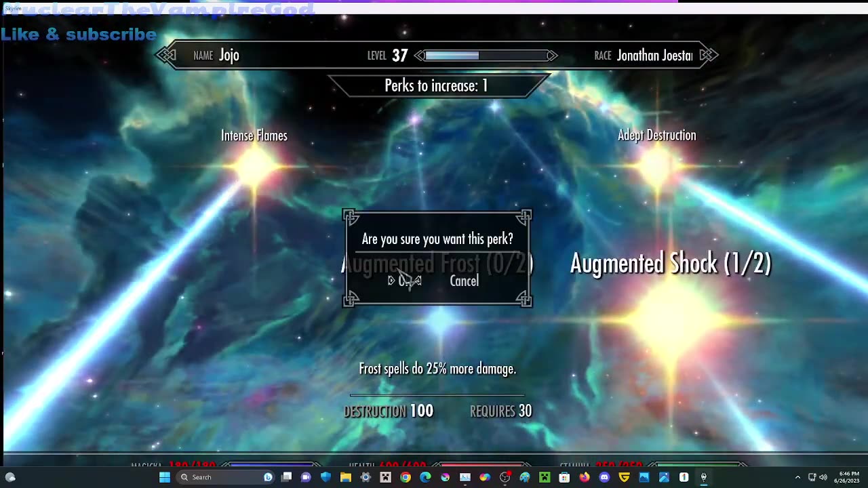
Task: Open the weather widget on the taskbar
Action: tap(10, 477)
